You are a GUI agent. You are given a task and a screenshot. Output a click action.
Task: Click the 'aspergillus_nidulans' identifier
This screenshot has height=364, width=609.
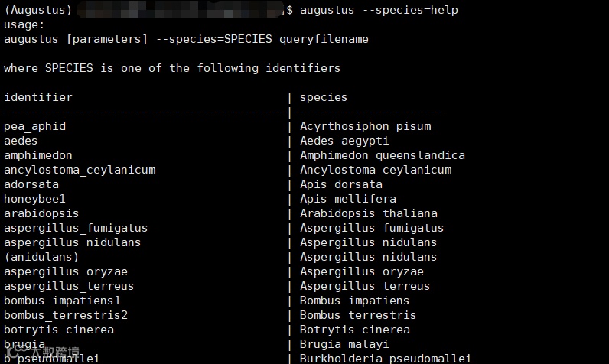72,242
